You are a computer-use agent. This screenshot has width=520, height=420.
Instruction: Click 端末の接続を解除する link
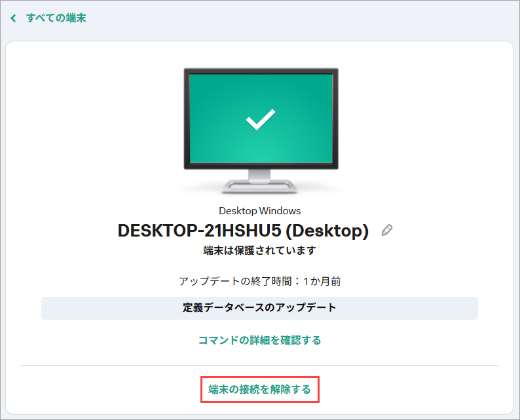point(259,389)
